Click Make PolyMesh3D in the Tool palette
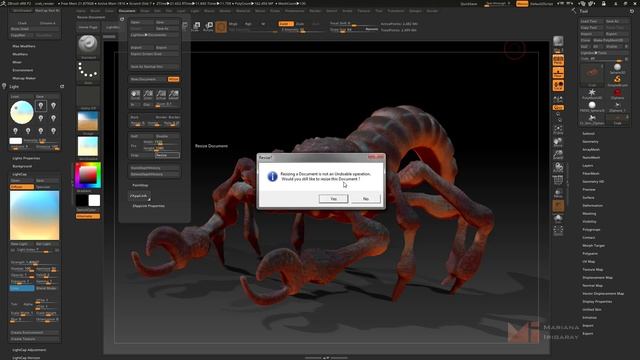640x360 pixels. pos(611,40)
